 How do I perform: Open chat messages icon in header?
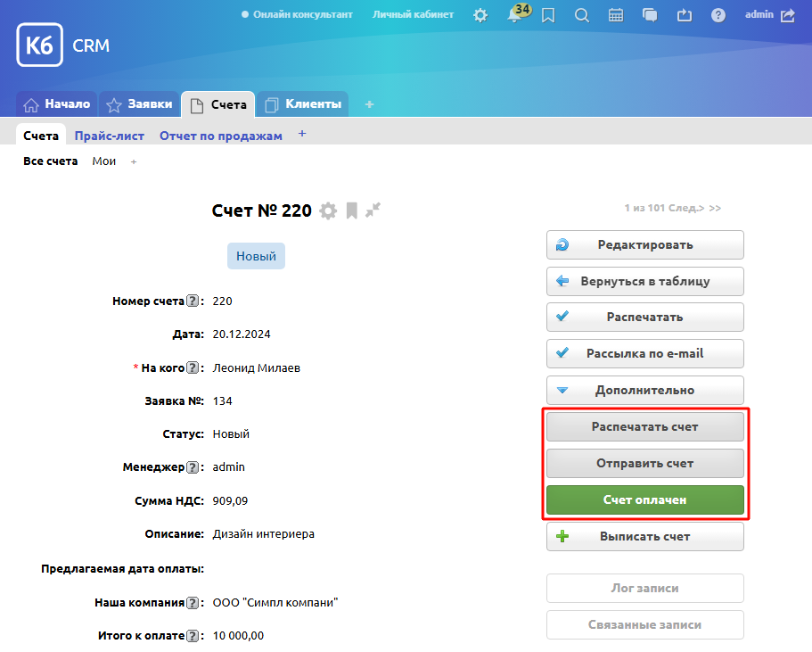tap(650, 15)
